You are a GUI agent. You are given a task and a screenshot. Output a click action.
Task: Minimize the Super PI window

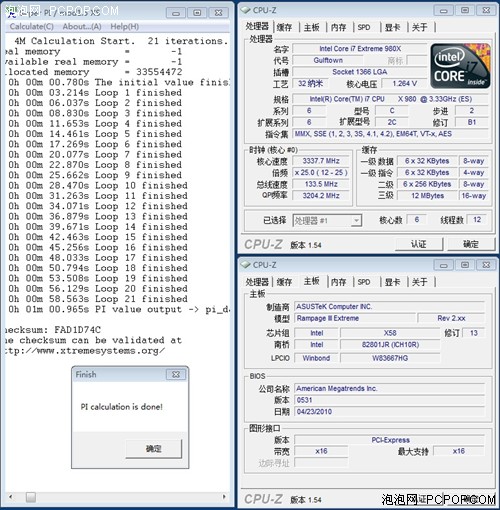176,13
